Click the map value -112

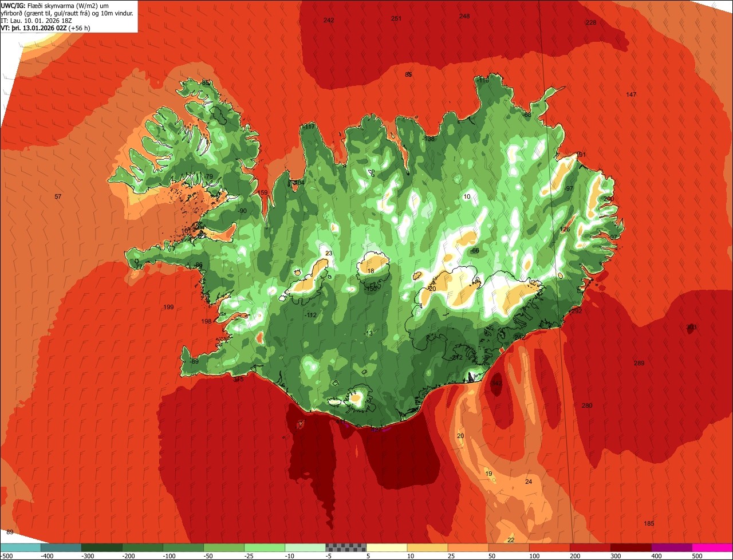[311, 316]
